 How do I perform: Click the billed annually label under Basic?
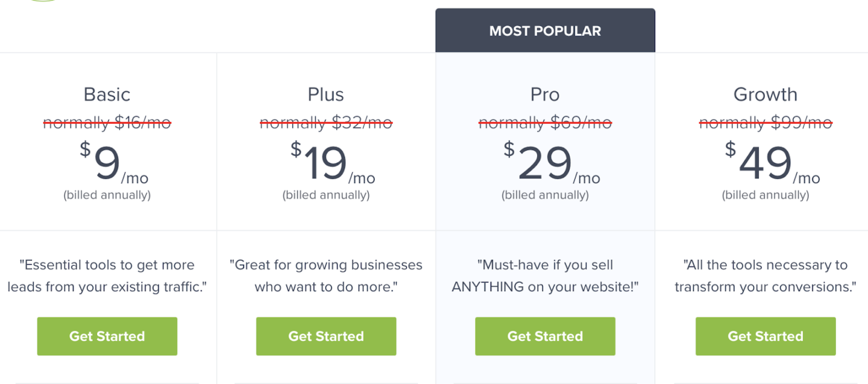point(107,195)
